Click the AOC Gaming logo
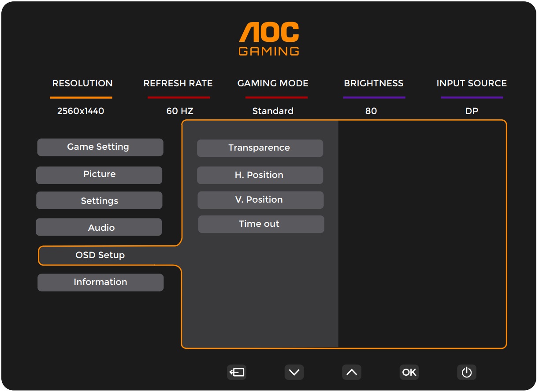This screenshot has width=539, height=392. [x=269, y=40]
